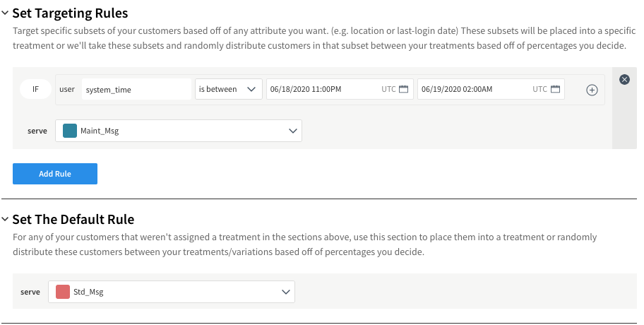Click the UTC label in end date
The height and width of the screenshot is (325, 644).
point(539,90)
